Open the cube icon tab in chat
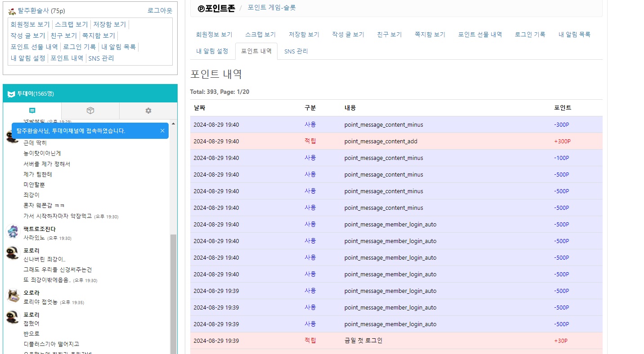The image size is (644, 354). pos(90,111)
